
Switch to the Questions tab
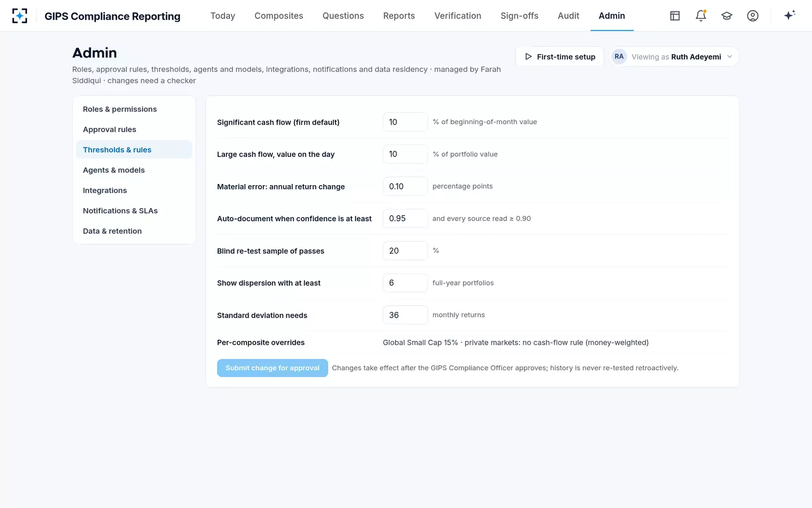click(x=343, y=16)
